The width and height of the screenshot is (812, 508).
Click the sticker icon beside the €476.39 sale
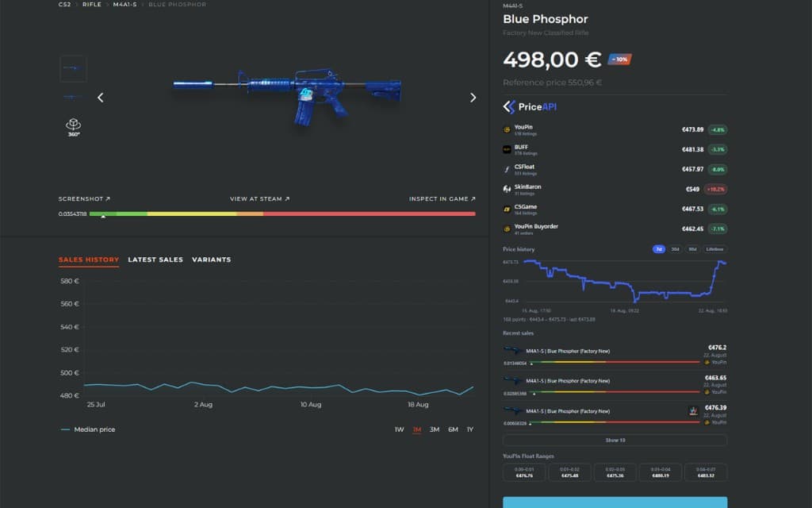coord(693,410)
